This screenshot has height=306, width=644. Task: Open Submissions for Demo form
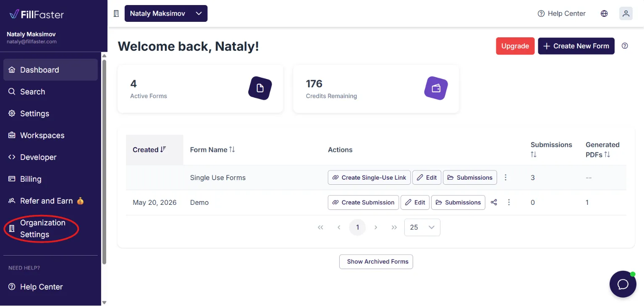click(458, 202)
